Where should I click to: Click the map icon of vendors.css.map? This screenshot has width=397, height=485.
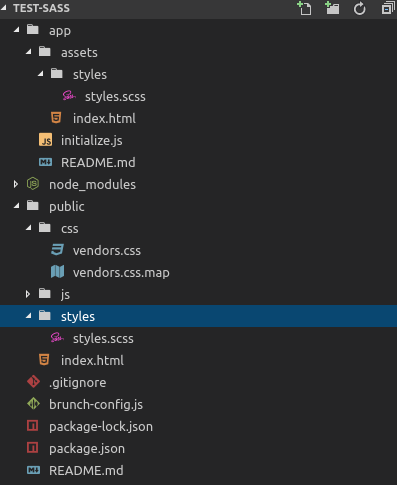57,272
